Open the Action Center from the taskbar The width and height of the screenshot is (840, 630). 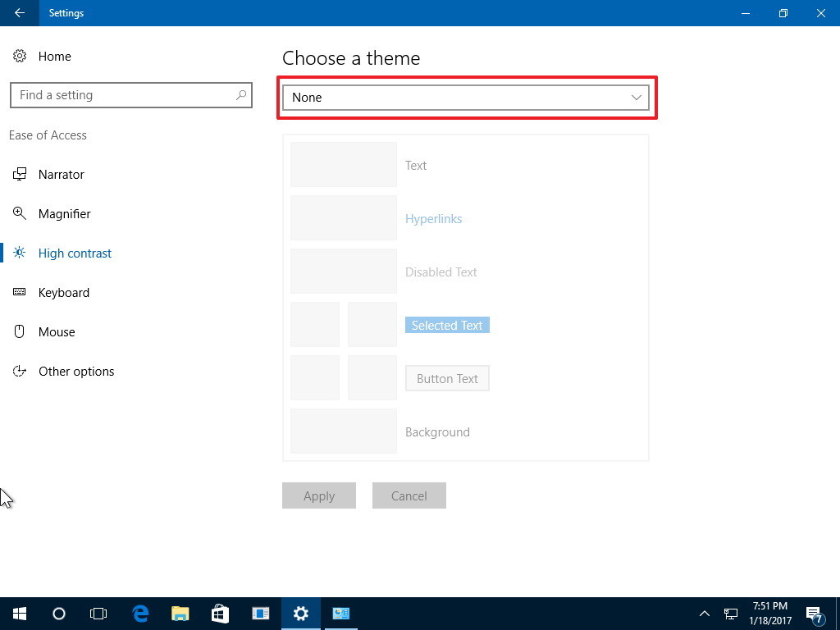click(x=815, y=614)
